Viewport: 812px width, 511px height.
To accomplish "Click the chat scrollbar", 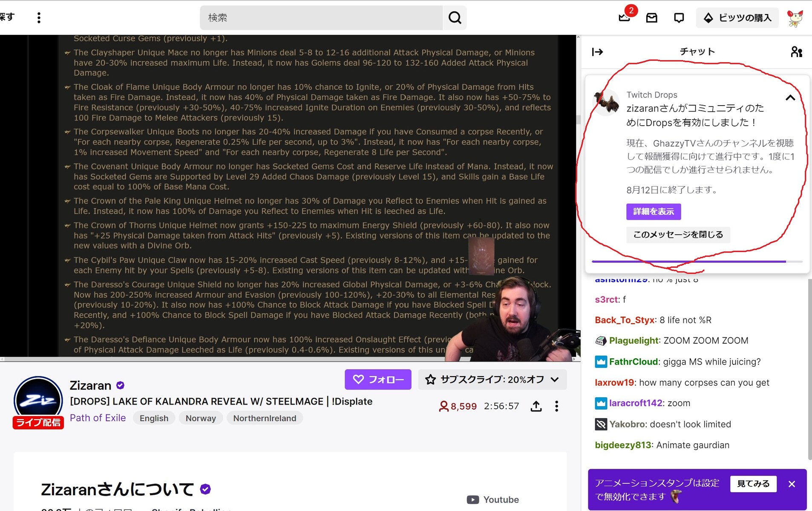I will pos(809,370).
